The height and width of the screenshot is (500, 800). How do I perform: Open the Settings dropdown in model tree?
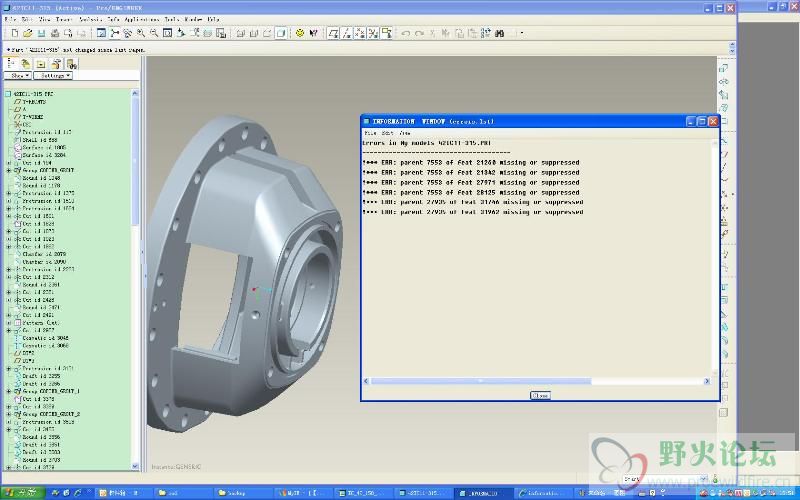point(53,76)
